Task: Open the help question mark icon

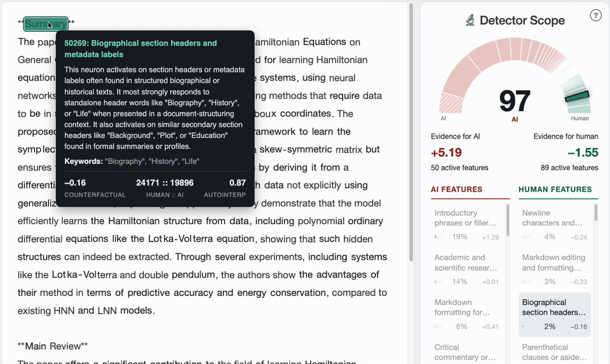Action: tap(595, 15)
